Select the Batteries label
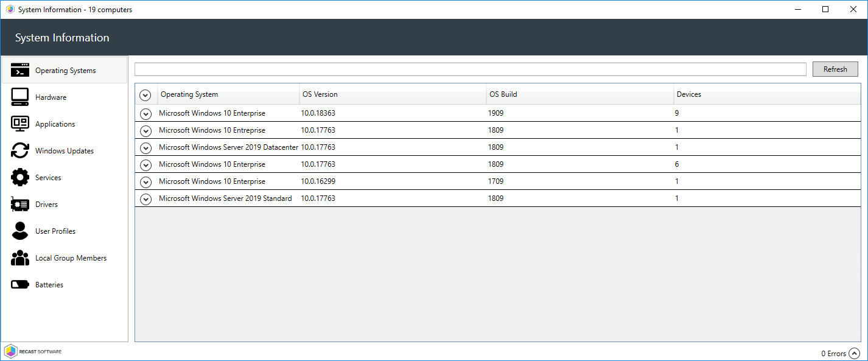The height and width of the screenshot is (361, 868). [x=49, y=285]
